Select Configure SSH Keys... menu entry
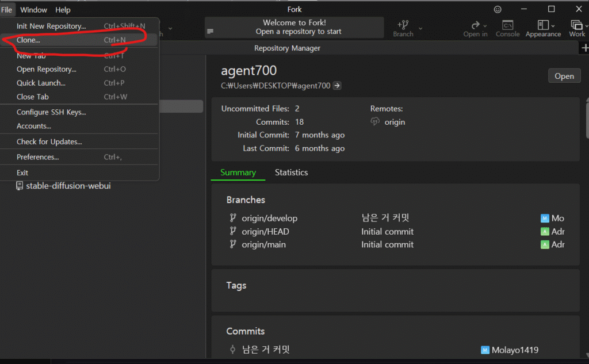This screenshot has height=364, width=589. click(x=51, y=112)
